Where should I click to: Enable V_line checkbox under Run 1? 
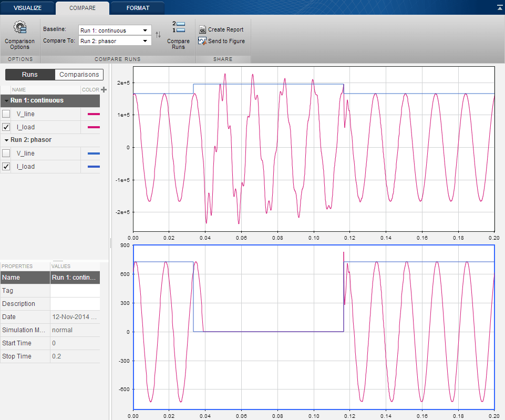6,114
